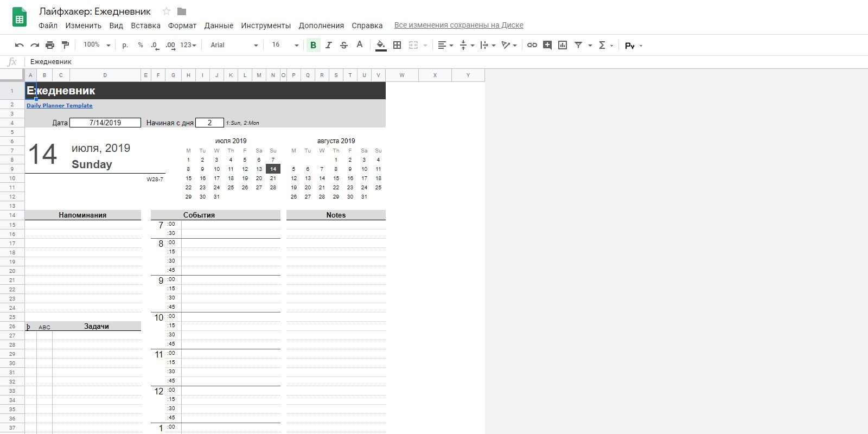Image resolution: width=868 pixels, height=434 pixels.
Task: Decrease decimal places
Action: click(x=155, y=45)
